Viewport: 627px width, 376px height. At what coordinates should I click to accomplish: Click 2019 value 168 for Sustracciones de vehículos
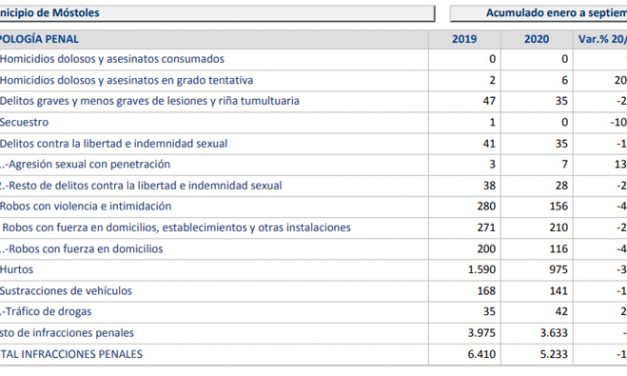coord(486,291)
